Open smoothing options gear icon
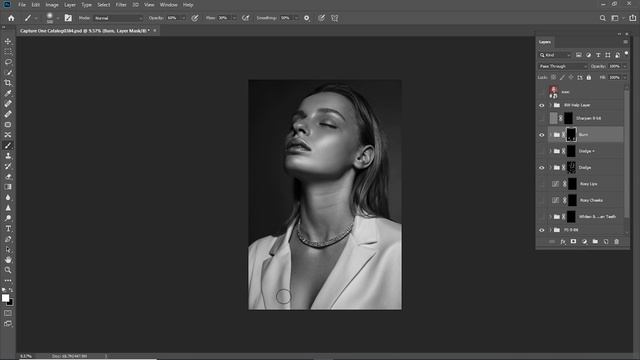This screenshot has width=640, height=360. 307,18
